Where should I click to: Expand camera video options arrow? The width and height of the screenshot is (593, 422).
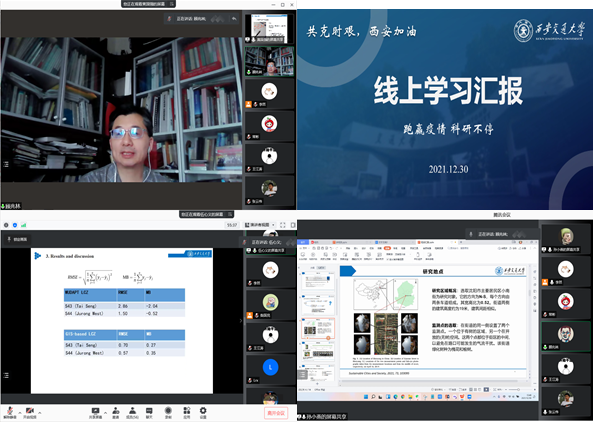coord(40,412)
